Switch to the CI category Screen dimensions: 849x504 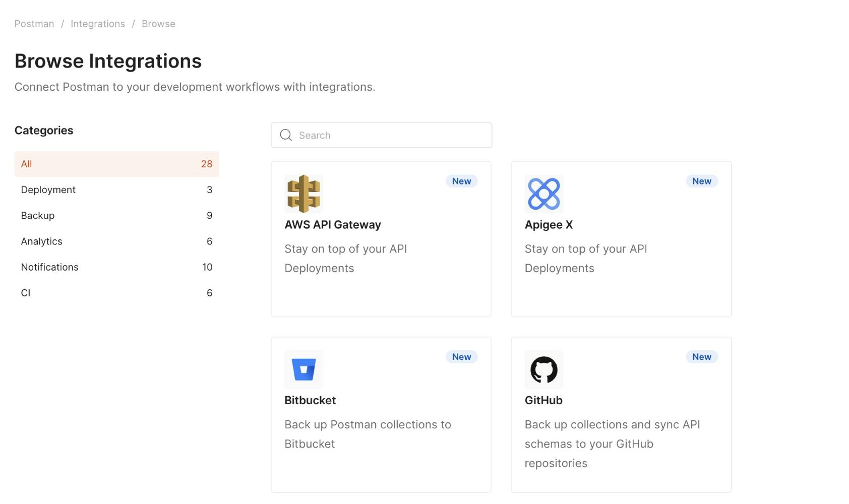click(x=116, y=293)
